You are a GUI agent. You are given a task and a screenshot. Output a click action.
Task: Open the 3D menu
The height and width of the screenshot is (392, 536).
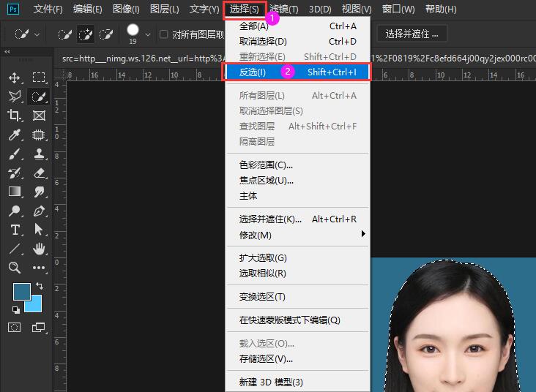320,9
